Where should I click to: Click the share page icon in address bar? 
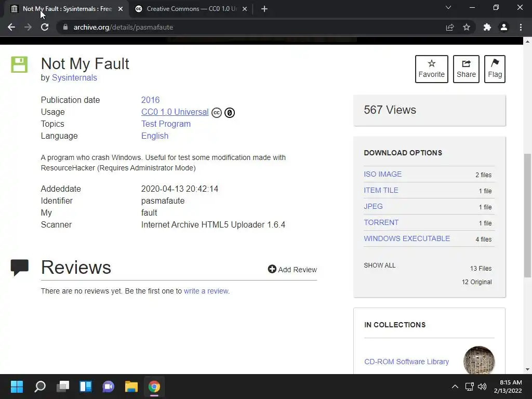tap(450, 27)
